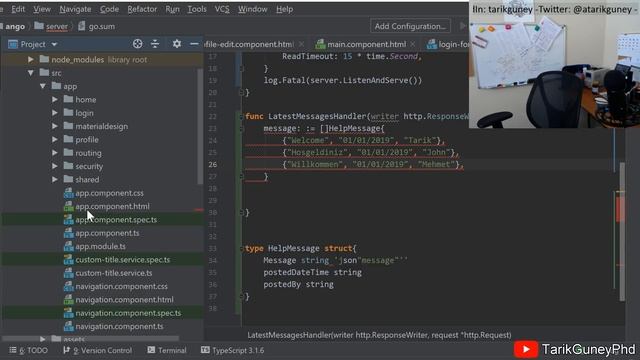The width and height of the screenshot is (640, 360).
Task: Open the Project view dropdown
Action: pos(54,44)
